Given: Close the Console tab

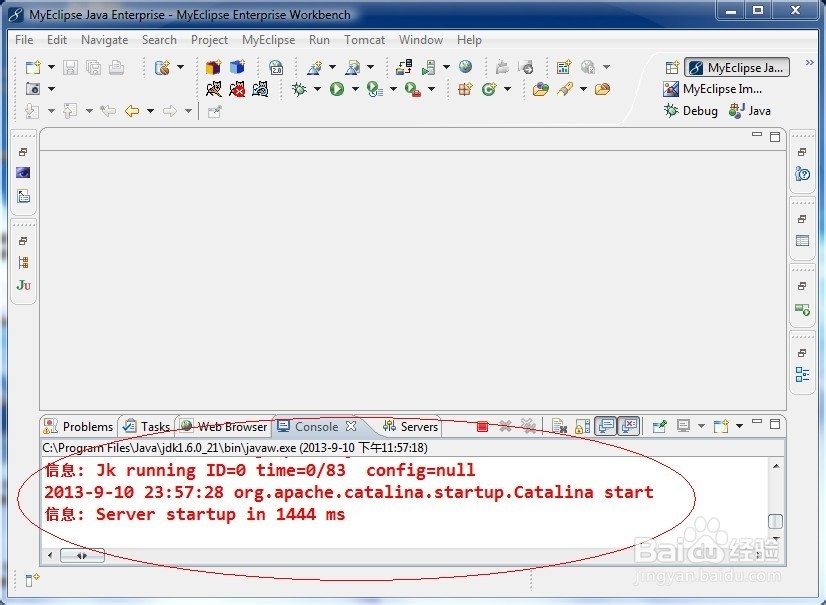Looking at the screenshot, I should 351,426.
